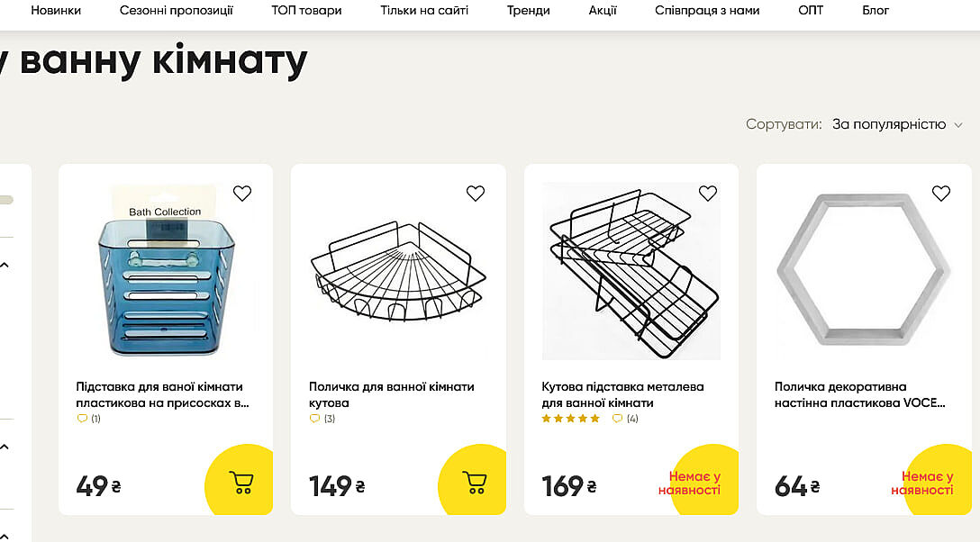
Task: Add 49₴ bath holder to cart
Action: coord(241,483)
